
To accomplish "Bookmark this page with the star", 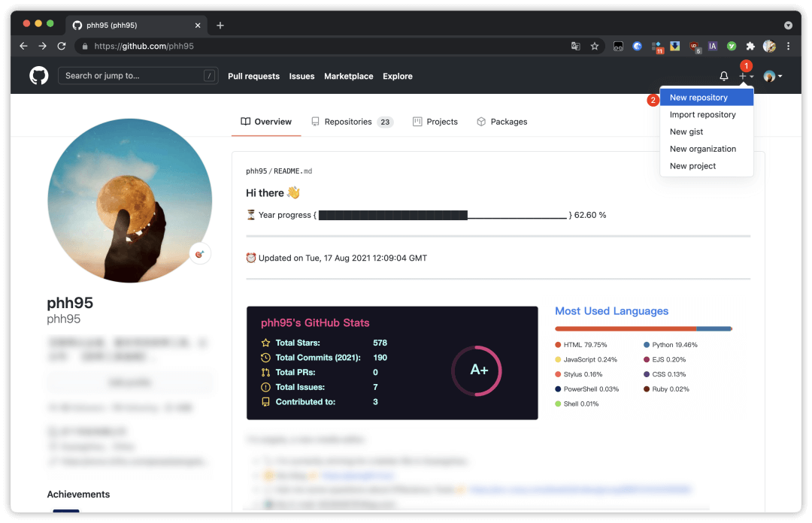I will tap(595, 46).
